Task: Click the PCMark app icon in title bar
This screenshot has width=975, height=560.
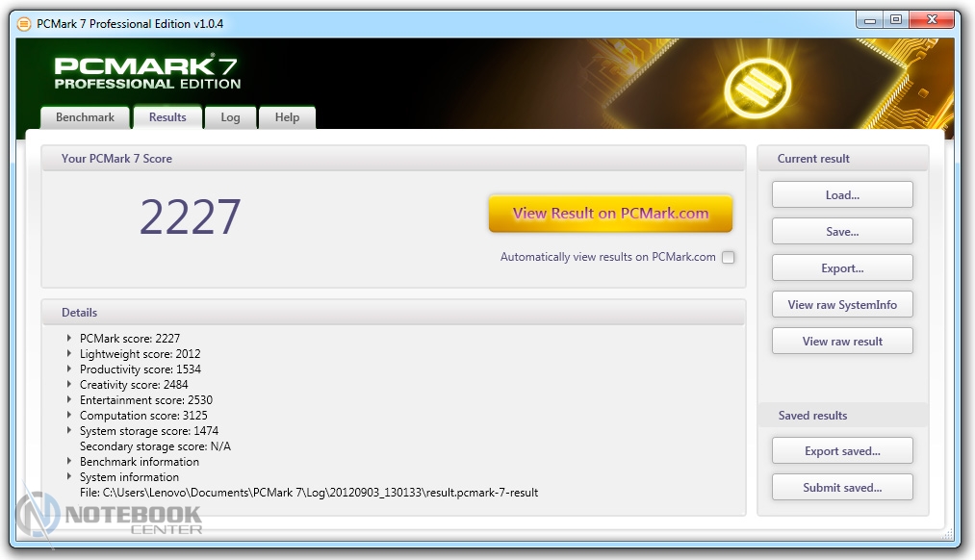Action: pyautogui.click(x=24, y=24)
